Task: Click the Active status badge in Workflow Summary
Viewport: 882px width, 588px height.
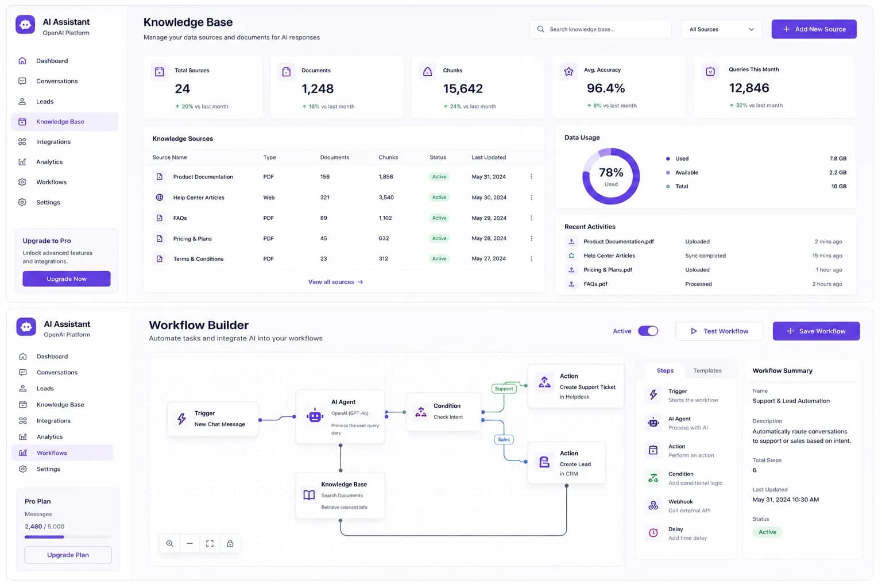Action: click(767, 532)
